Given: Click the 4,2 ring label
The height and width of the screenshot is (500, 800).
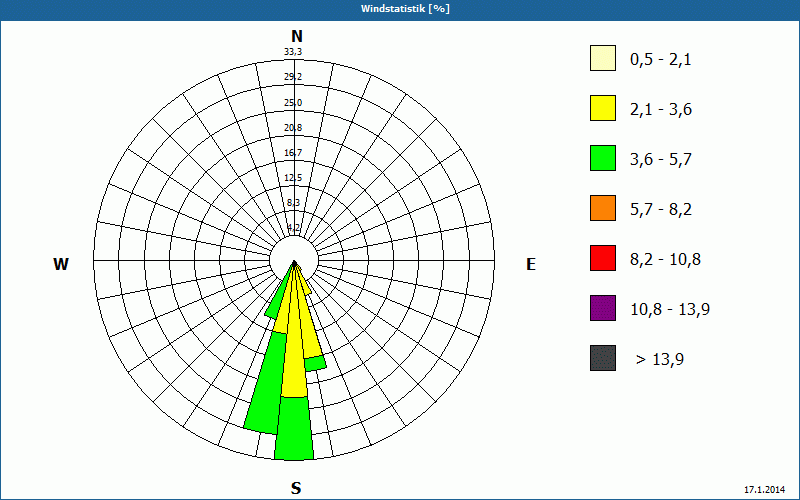Looking at the screenshot, I should point(293,228).
